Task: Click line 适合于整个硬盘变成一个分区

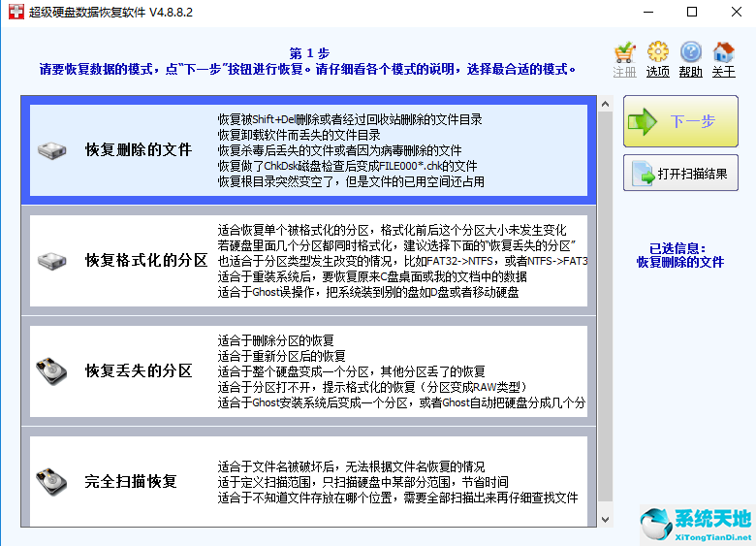Action: coord(351,371)
